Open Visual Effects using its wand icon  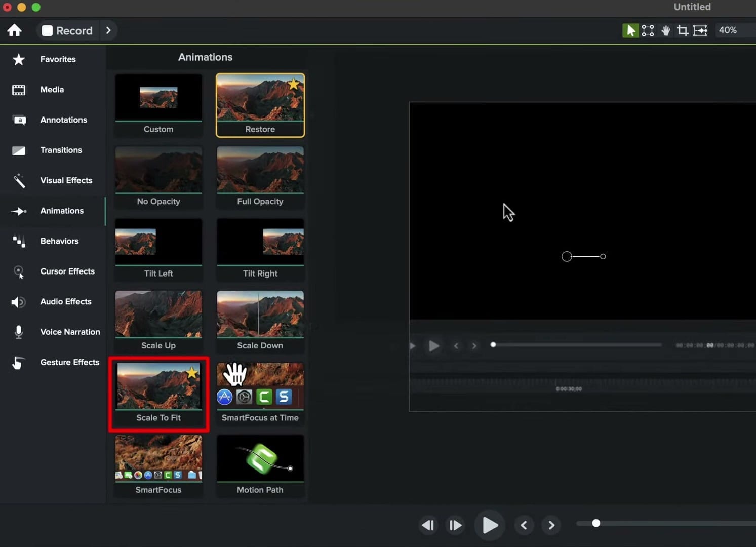point(19,180)
